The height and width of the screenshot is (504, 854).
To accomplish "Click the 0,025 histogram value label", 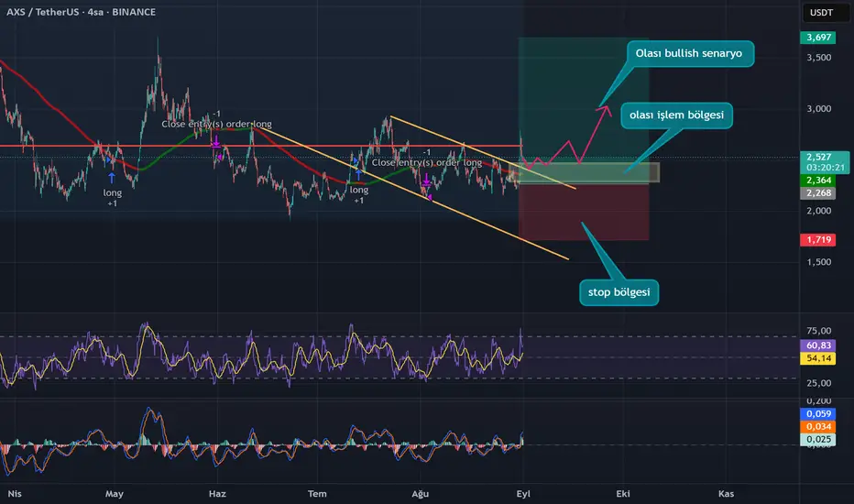I will point(818,439).
